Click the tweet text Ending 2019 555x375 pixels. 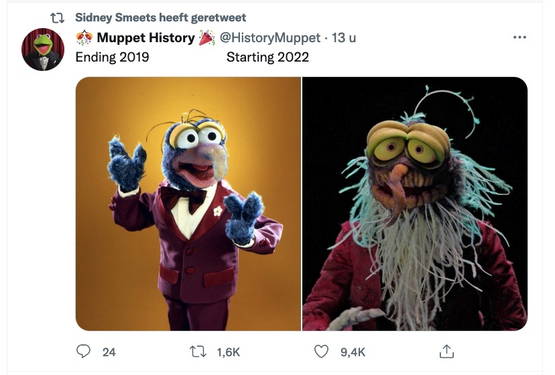(112, 57)
